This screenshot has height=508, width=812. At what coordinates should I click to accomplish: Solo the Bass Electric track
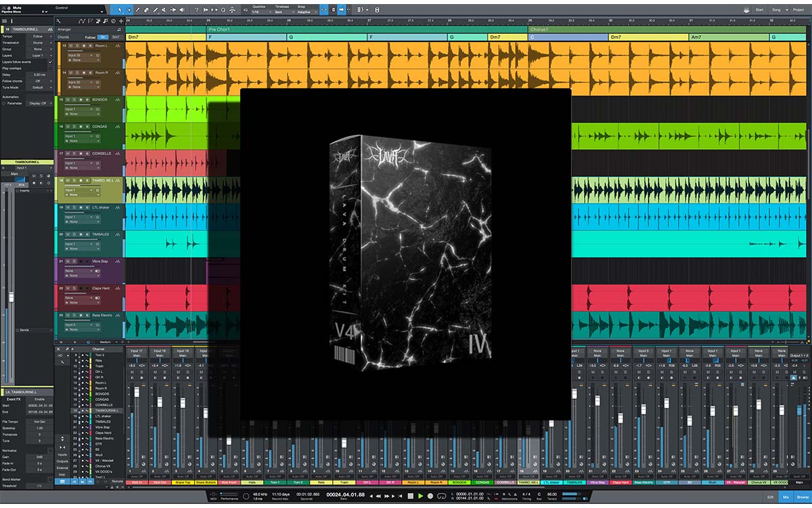[x=74, y=316]
